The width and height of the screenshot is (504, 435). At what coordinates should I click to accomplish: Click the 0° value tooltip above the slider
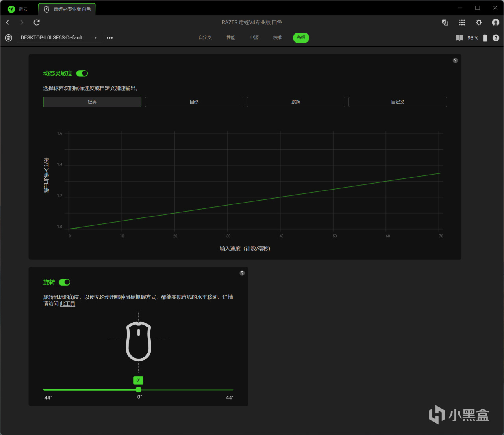click(x=138, y=380)
